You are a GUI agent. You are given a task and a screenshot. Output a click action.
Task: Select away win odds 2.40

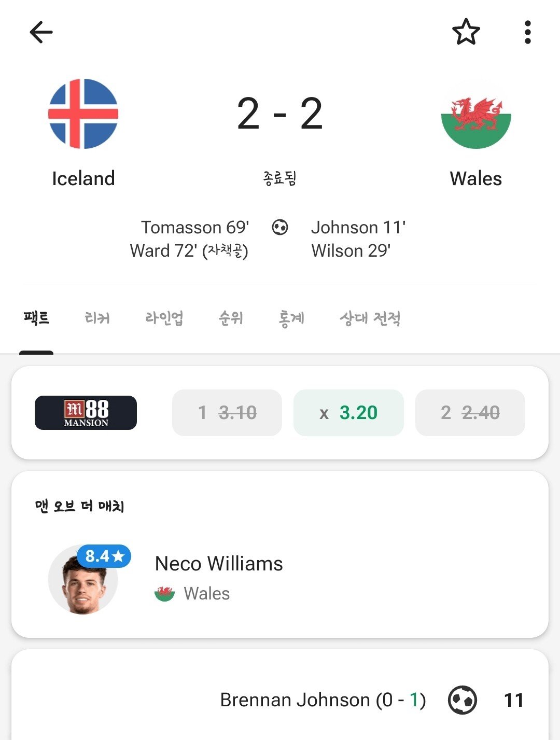click(470, 413)
